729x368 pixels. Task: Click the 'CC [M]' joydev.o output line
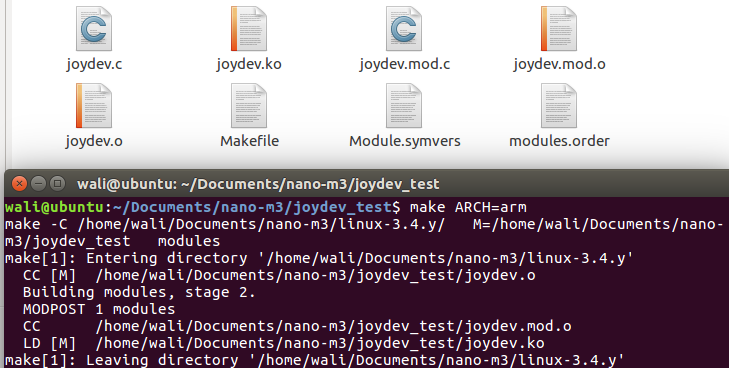pos(279,276)
